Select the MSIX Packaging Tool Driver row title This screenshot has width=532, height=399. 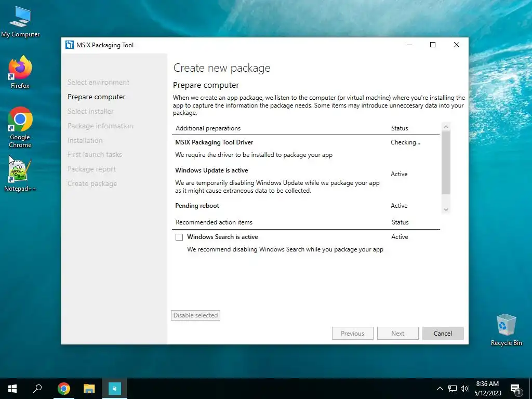214,142
